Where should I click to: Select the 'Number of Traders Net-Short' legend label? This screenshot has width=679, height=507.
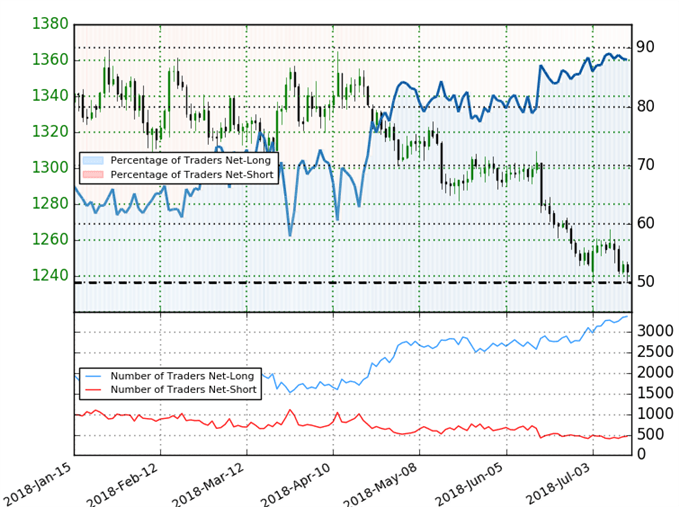tap(184, 390)
